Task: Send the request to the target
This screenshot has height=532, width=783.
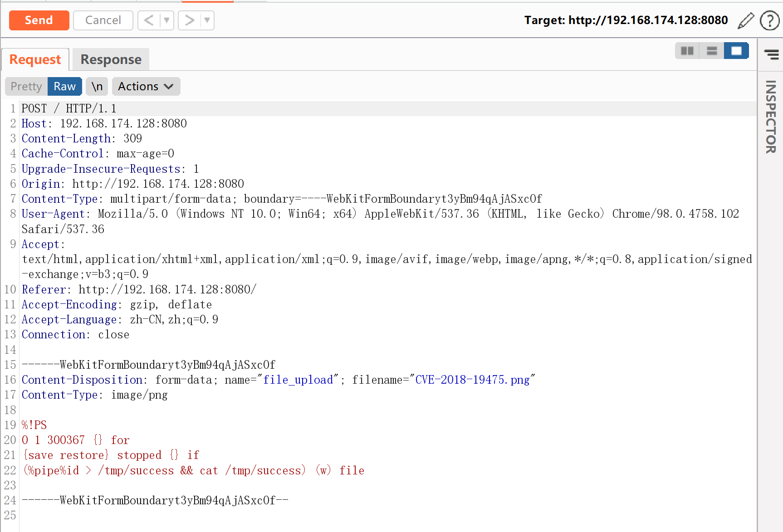Action: tap(39, 20)
